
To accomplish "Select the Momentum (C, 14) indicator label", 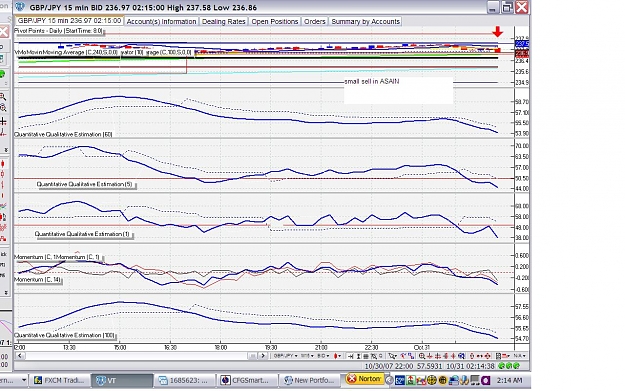I will tap(38, 280).
